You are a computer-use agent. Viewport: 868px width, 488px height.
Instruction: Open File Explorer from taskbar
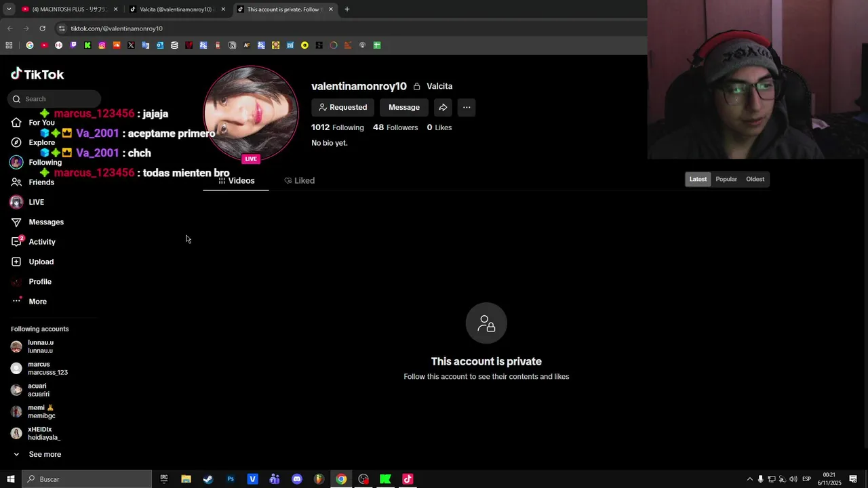tap(186, 479)
